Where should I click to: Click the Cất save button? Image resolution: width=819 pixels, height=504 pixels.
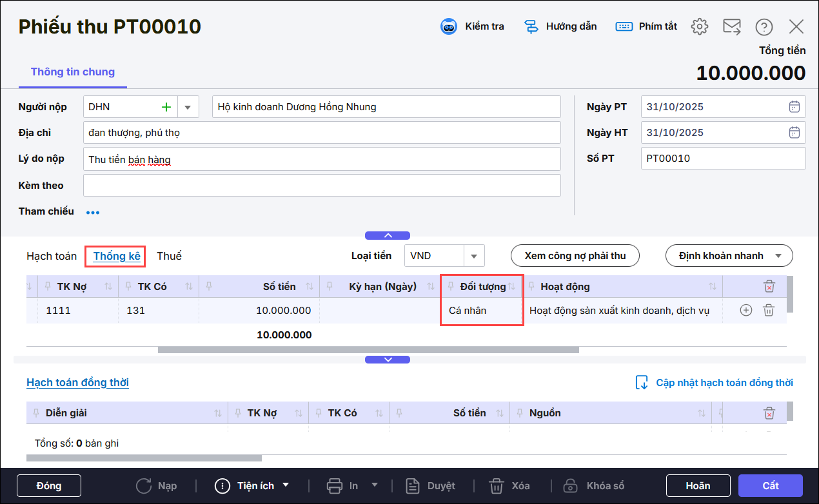click(770, 485)
